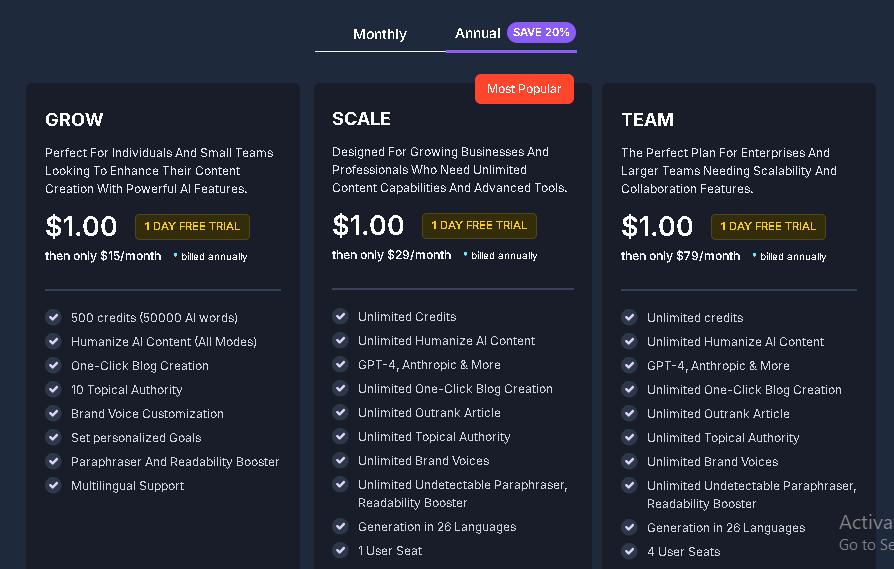
Task: Click the 'Set personalized Goals' feature text
Action: [136, 438]
